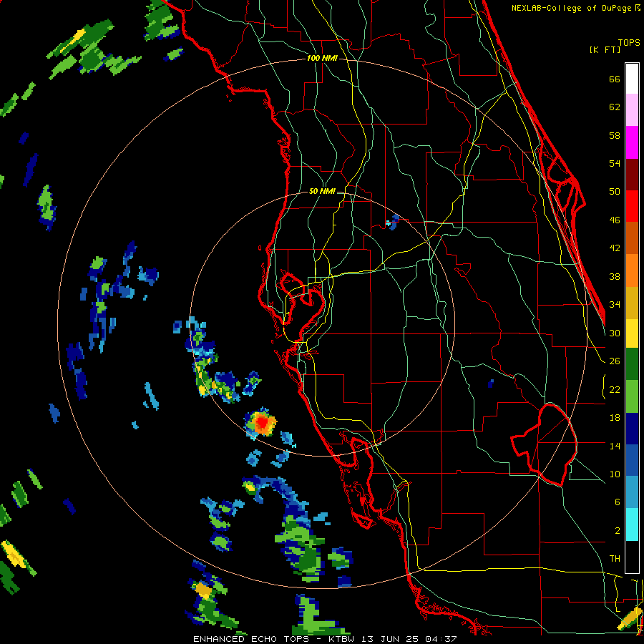Pick the navy legend swatch
This screenshot has width=644, height=644.
click(x=632, y=429)
